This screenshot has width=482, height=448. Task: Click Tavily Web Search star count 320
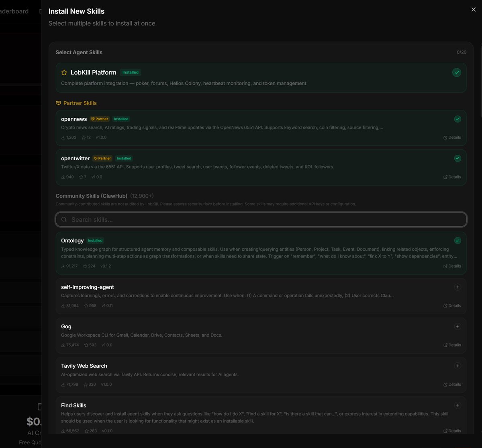click(90, 385)
